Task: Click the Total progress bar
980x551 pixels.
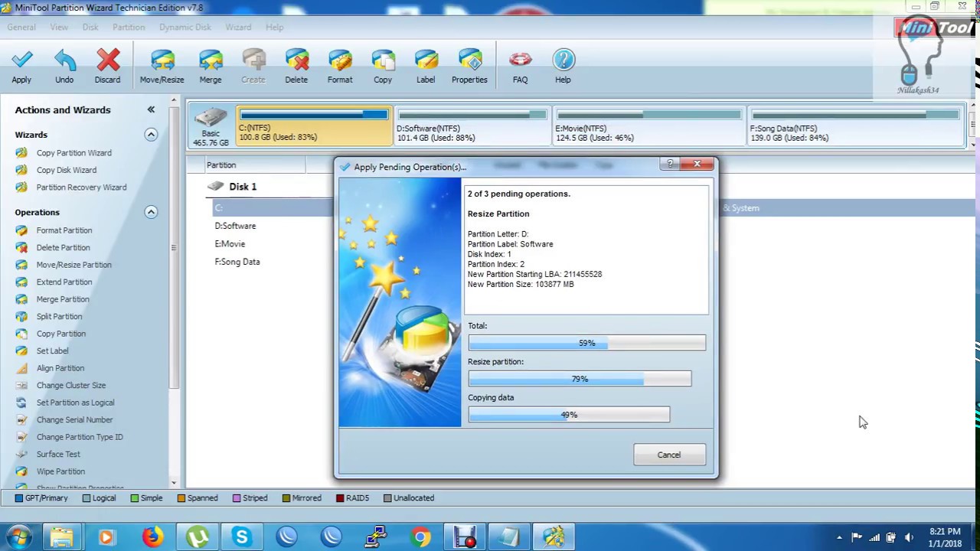Action: [x=587, y=343]
